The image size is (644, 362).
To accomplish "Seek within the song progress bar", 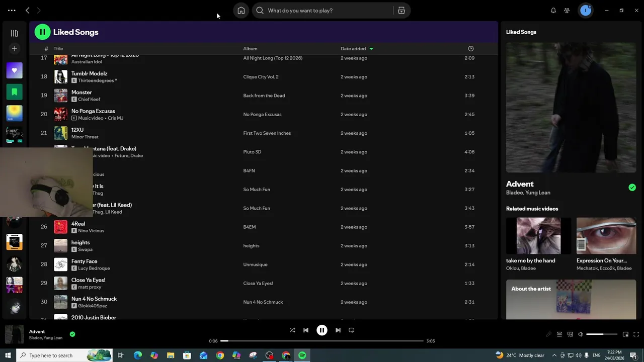I will tap(322, 341).
